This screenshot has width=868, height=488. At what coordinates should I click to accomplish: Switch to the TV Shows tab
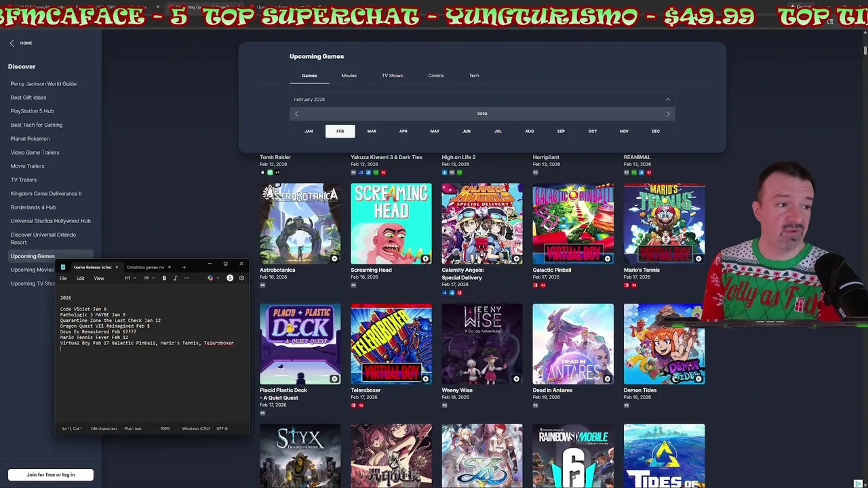tap(392, 75)
